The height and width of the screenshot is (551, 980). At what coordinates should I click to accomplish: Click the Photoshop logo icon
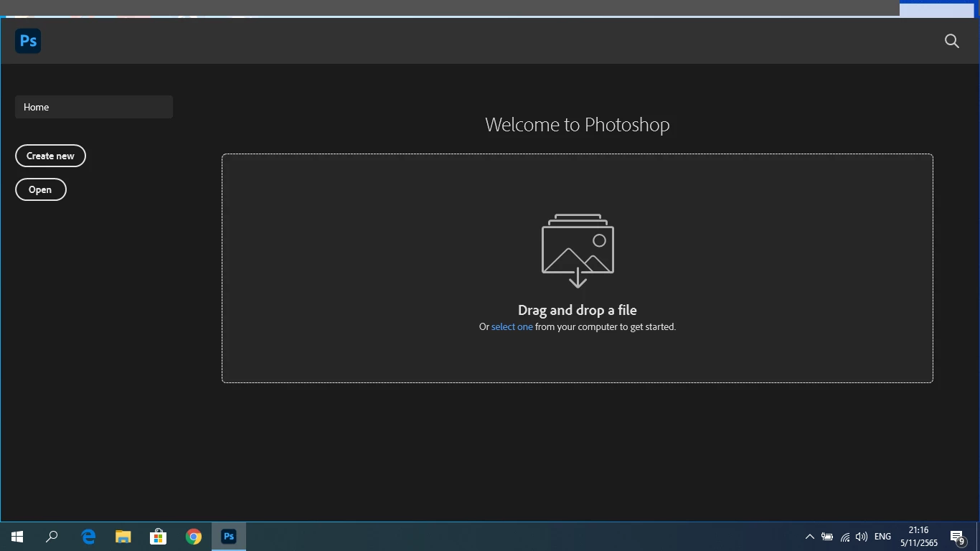(28, 41)
